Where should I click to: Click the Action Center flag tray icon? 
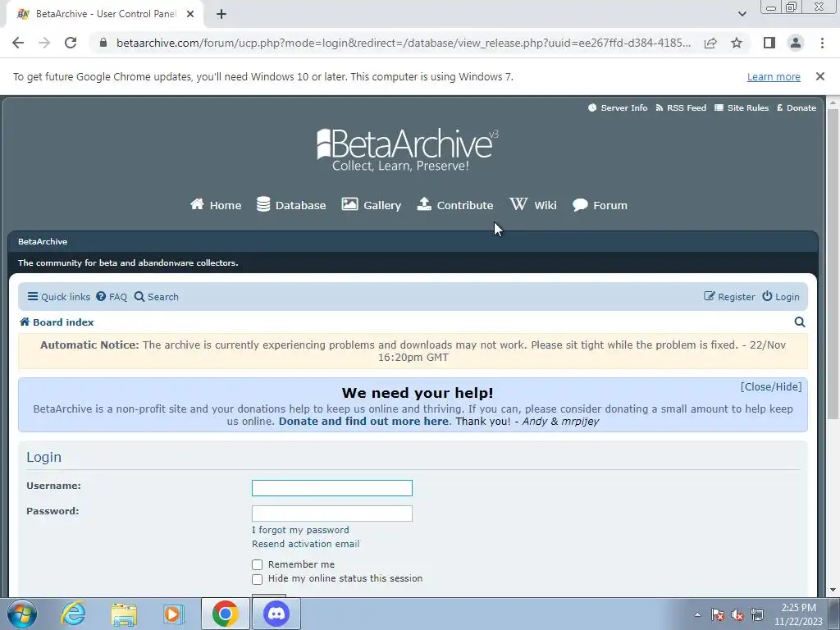click(718, 614)
